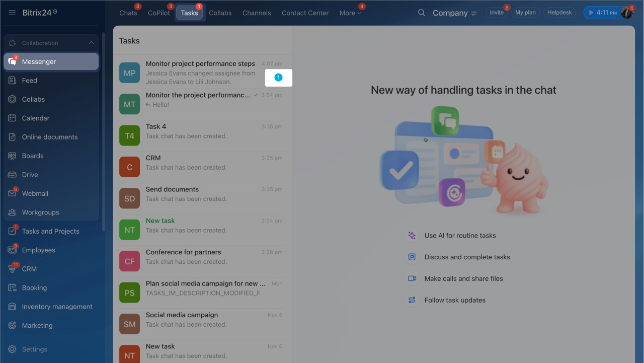Image resolution: width=644 pixels, height=363 pixels.
Task: Switch to the CoPilot tab
Action: [159, 13]
